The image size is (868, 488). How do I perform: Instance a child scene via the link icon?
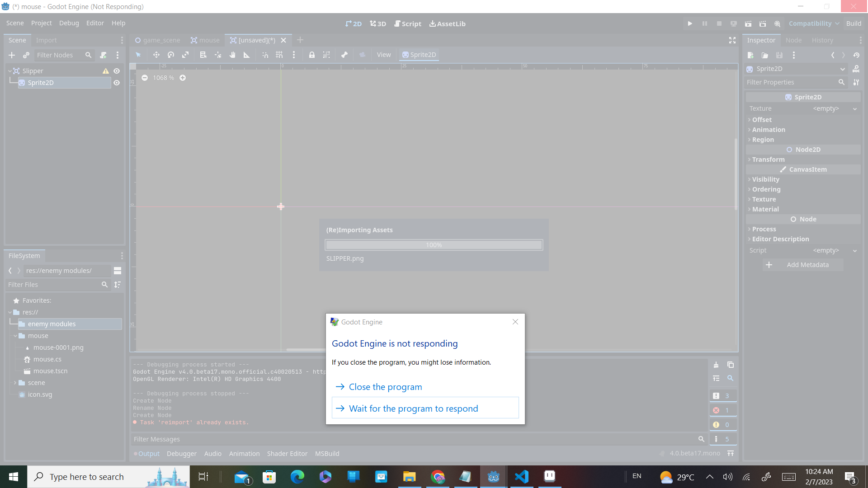coord(26,55)
